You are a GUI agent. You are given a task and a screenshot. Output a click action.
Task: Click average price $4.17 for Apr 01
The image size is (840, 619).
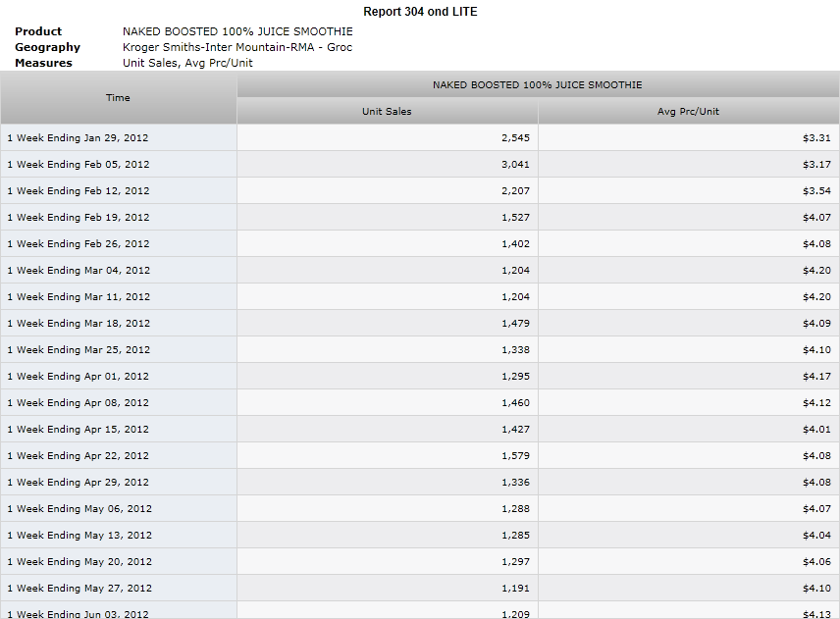click(816, 377)
